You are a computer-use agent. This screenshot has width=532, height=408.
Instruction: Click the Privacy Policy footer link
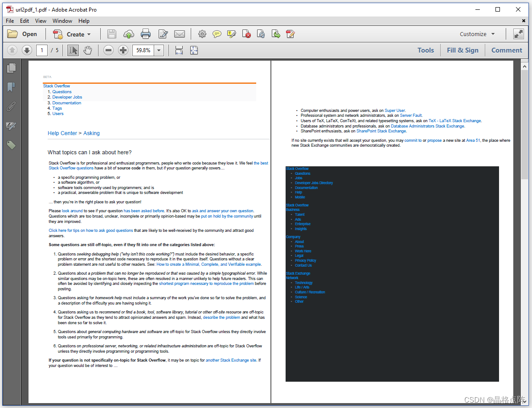click(x=305, y=260)
